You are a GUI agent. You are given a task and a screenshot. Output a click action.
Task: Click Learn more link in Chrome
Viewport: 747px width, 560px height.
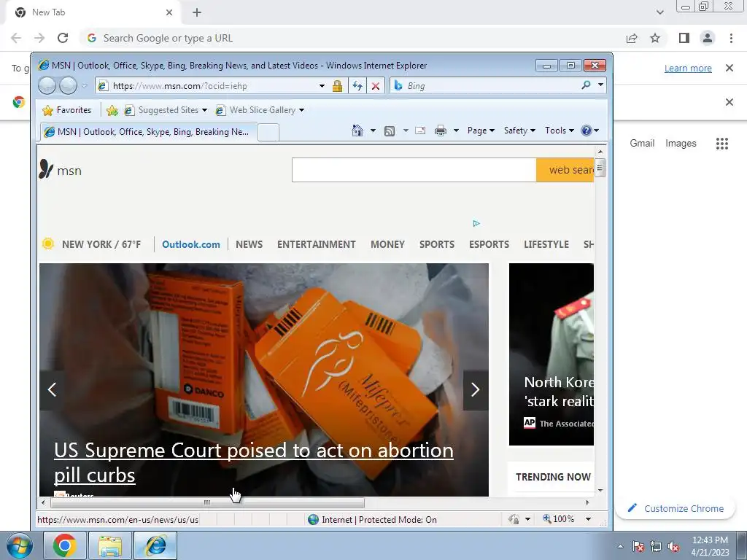[x=688, y=68]
